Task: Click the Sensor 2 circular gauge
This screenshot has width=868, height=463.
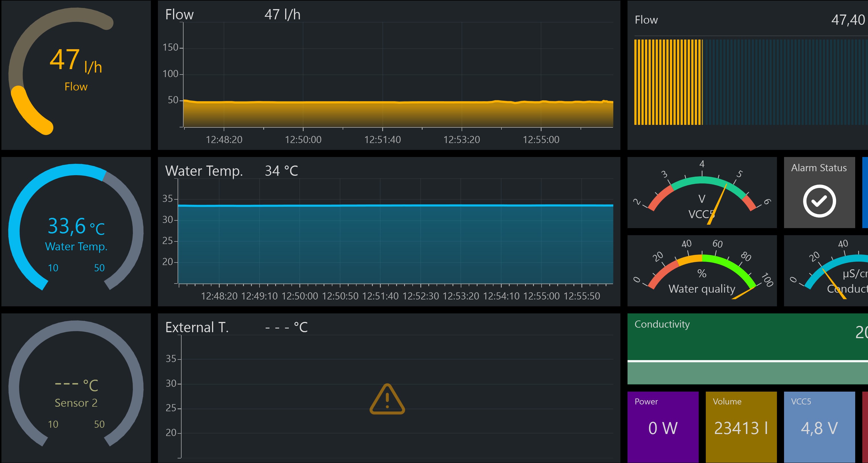Action: [76, 387]
